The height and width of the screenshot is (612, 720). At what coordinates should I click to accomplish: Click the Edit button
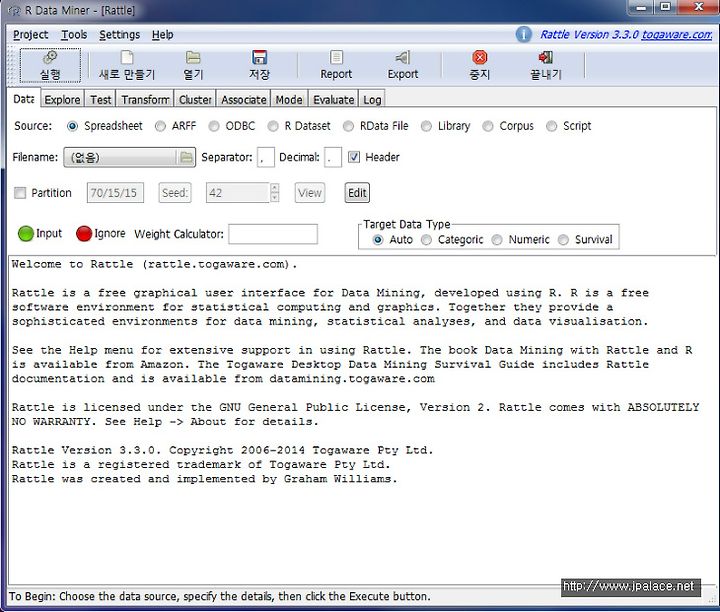[357, 193]
